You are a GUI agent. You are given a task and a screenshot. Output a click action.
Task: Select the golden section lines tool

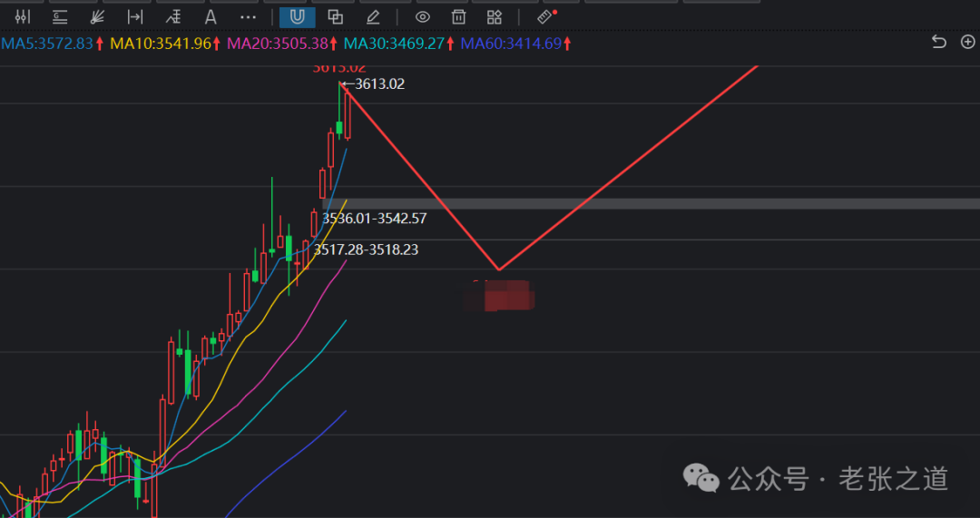click(x=60, y=17)
